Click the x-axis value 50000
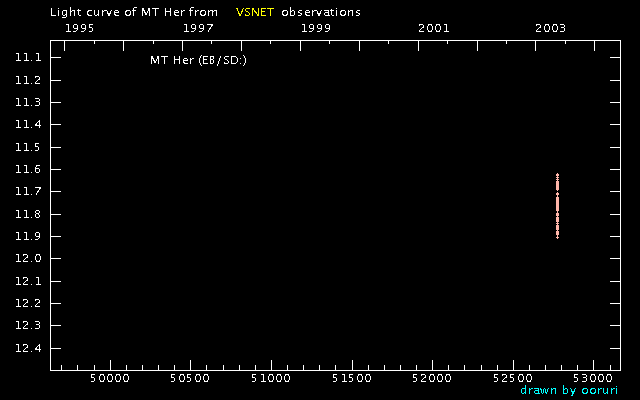 pos(110,378)
